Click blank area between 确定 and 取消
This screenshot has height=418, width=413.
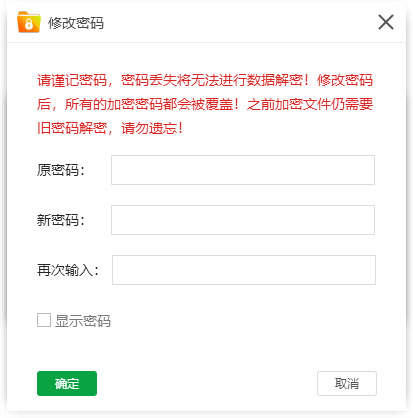coord(207,383)
